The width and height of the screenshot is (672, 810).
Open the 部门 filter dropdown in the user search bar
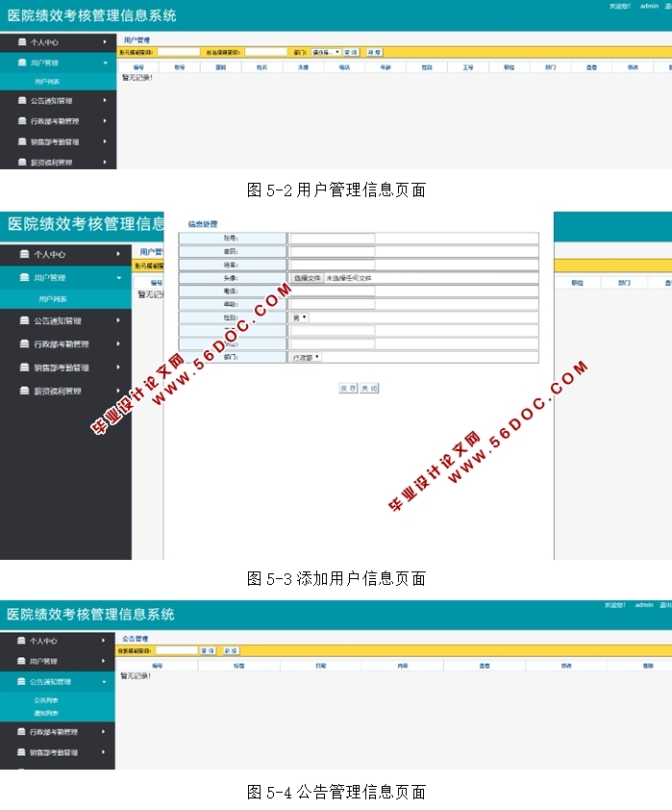326,52
